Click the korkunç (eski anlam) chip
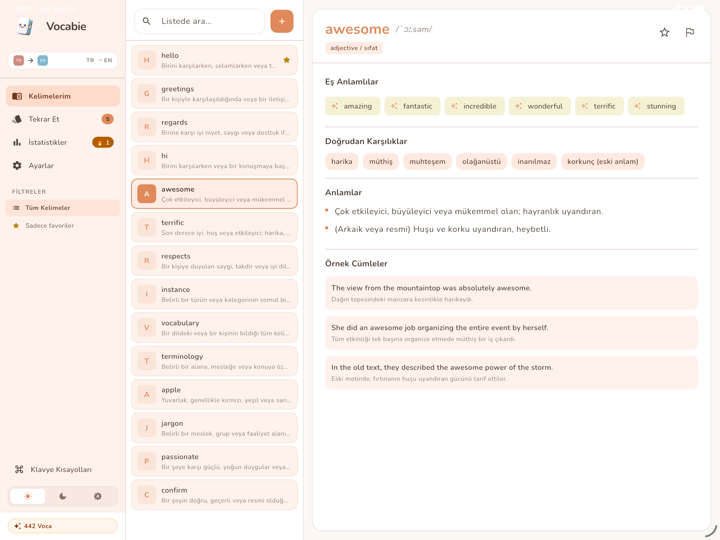This screenshot has height=540, width=720. [x=602, y=162]
